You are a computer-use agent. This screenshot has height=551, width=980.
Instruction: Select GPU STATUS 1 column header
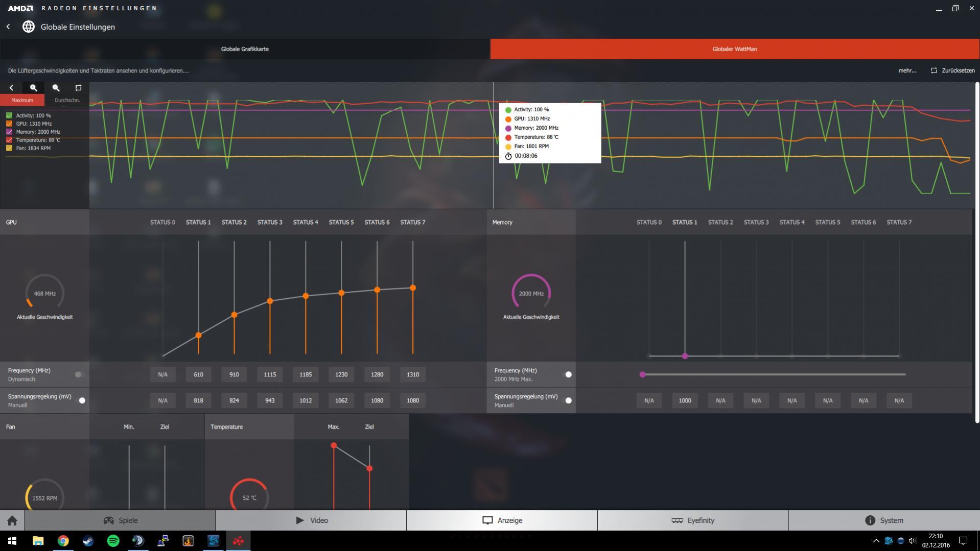coord(198,222)
